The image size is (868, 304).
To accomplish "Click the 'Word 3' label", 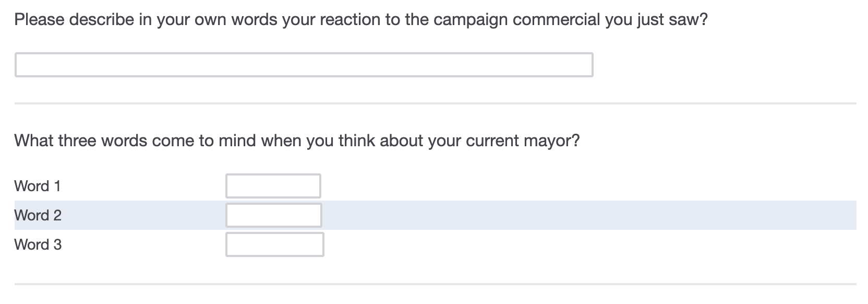I will coord(38,244).
